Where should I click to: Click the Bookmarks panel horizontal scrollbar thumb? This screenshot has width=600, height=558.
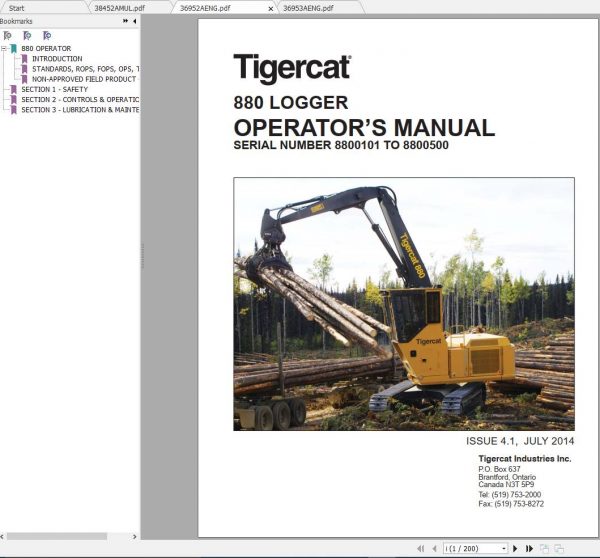click(x=57, y=537)
